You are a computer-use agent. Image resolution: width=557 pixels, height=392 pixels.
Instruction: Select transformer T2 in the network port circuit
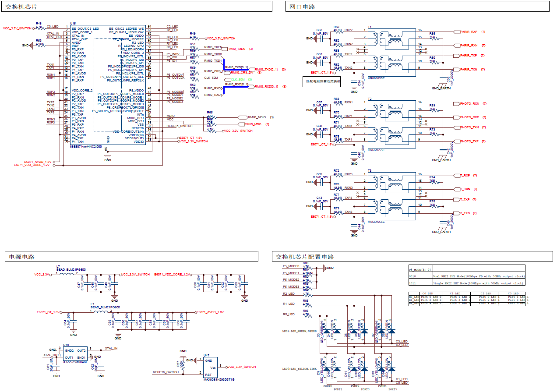[x=392, y=124]
